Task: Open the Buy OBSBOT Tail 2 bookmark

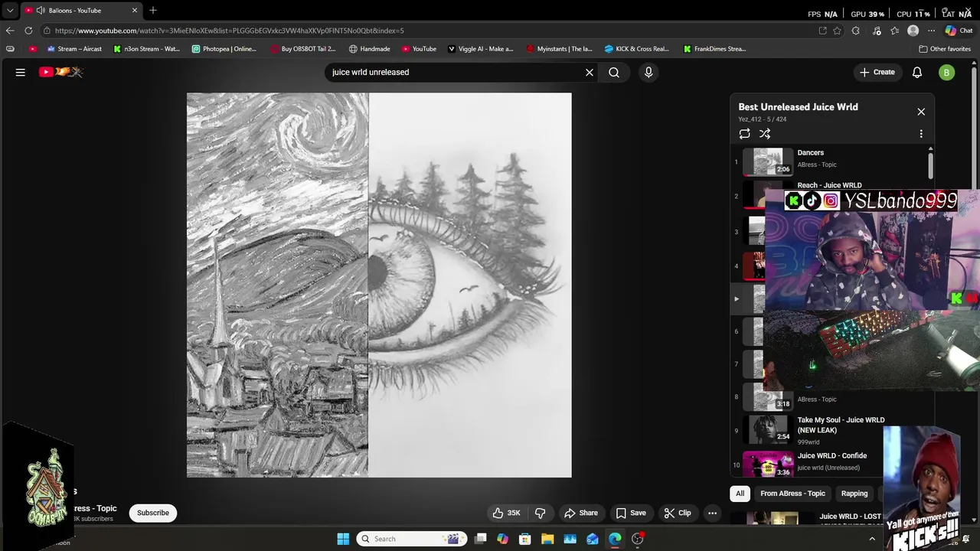Action: (303, 49)
